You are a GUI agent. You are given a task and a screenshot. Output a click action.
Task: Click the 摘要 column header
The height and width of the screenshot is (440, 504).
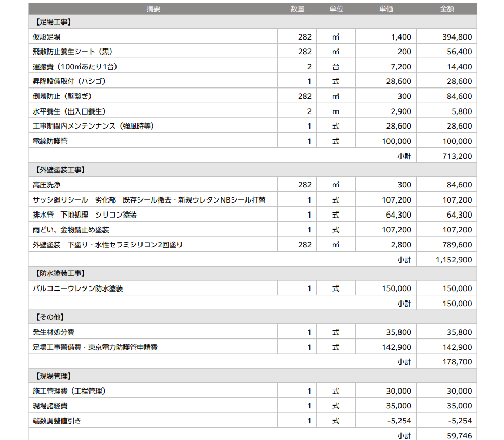pos(153,9)
